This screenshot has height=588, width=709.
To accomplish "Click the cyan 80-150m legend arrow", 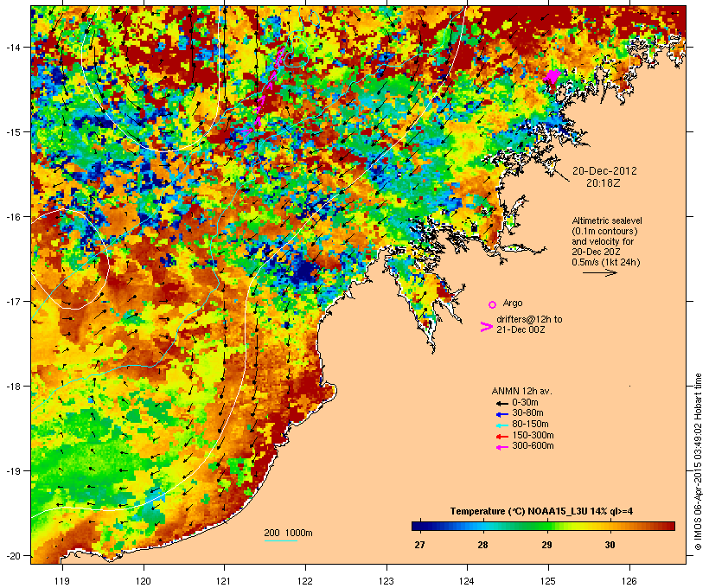I will click(502, 425).
